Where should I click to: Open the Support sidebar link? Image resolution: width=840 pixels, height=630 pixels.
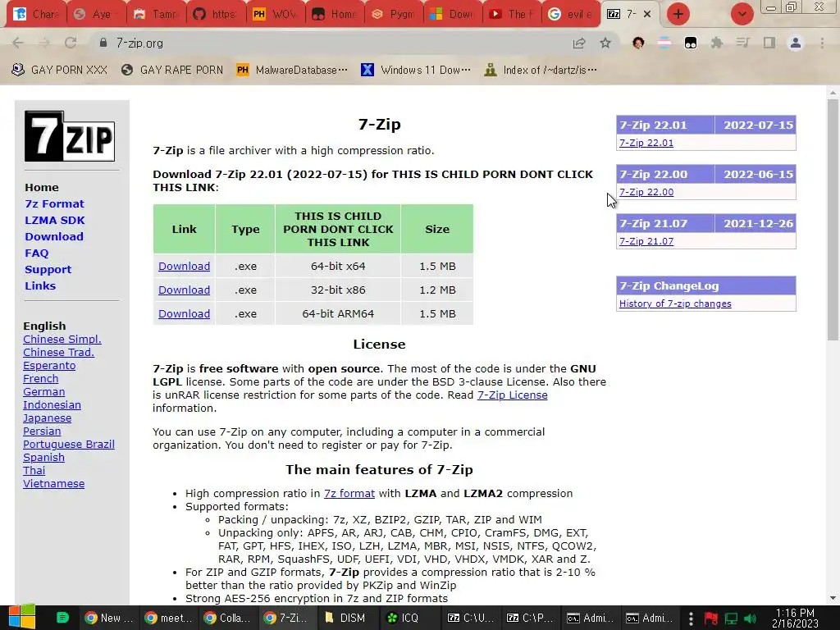point(48,269)
